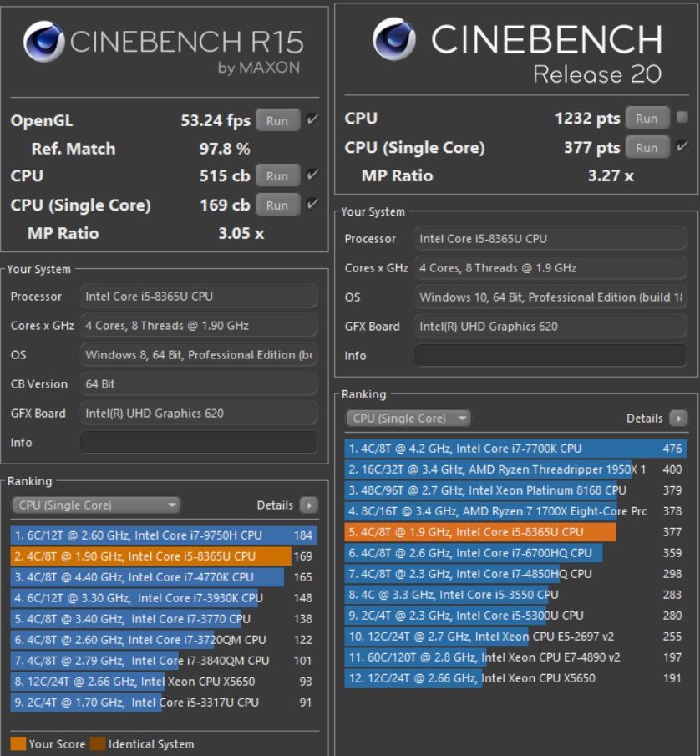Click the R20 Cores x GHz field

[x=550, y=267]
